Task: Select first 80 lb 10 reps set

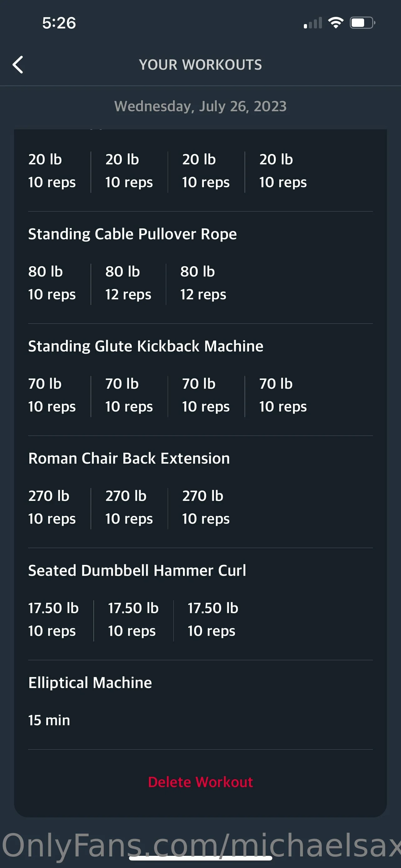Action: [52, 283]
